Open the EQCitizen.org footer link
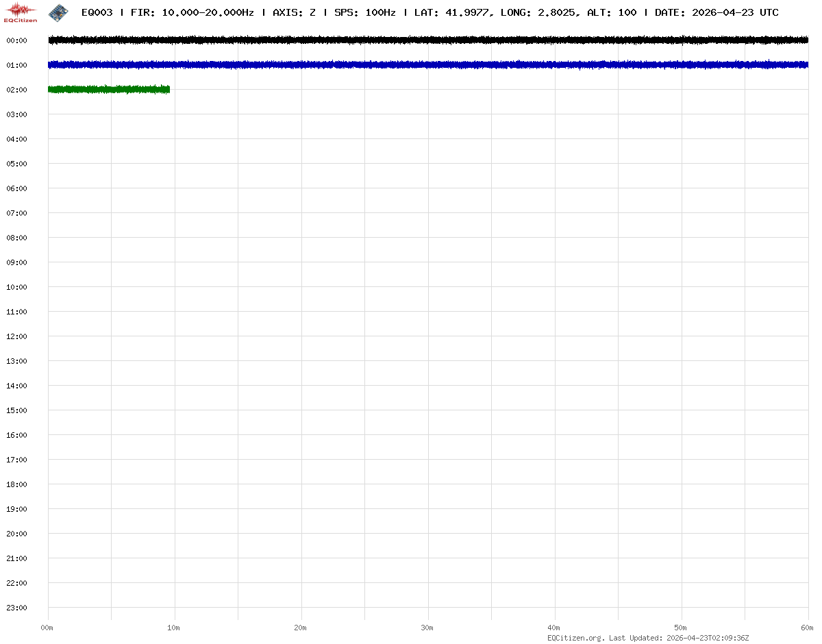 tap(575, 638)
